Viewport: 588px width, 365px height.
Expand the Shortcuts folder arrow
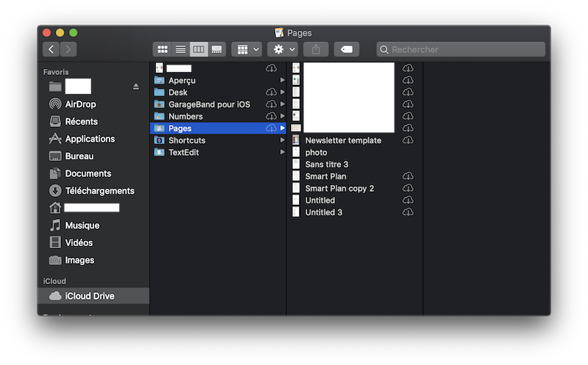point(282,140)
